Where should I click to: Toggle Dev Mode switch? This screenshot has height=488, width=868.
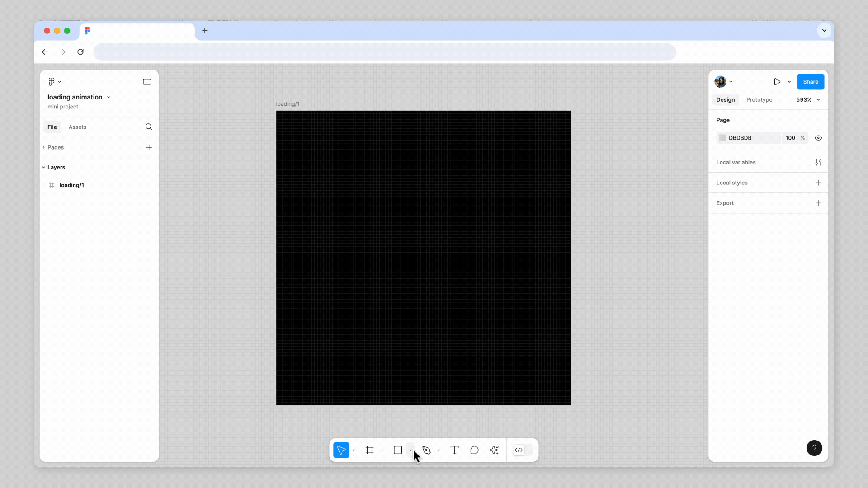523,450
